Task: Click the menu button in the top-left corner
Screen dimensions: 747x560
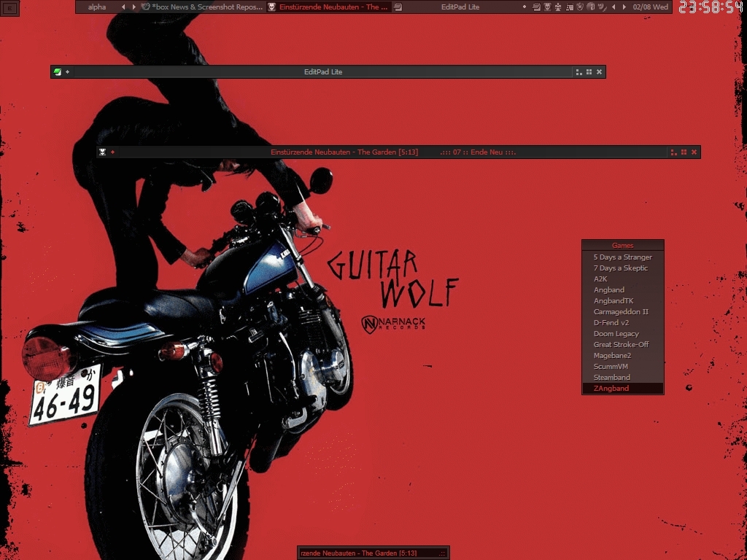Action: (x=9, y=7)
